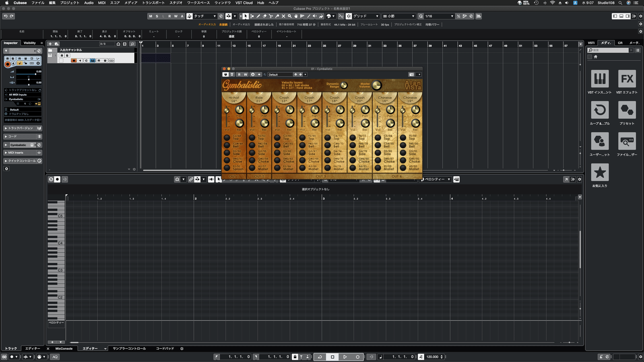
Task: Select the Mute X tool
Action: point(283,16)
